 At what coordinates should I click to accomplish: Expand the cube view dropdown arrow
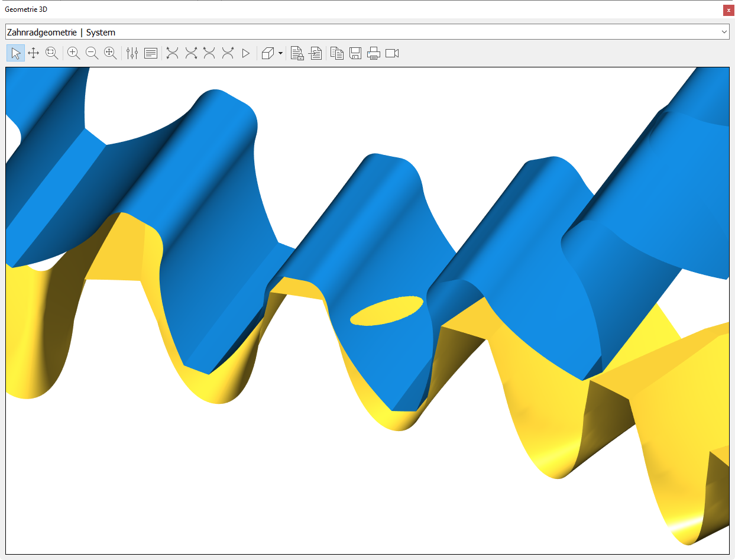pyautogui.click(x=280, y=53)
